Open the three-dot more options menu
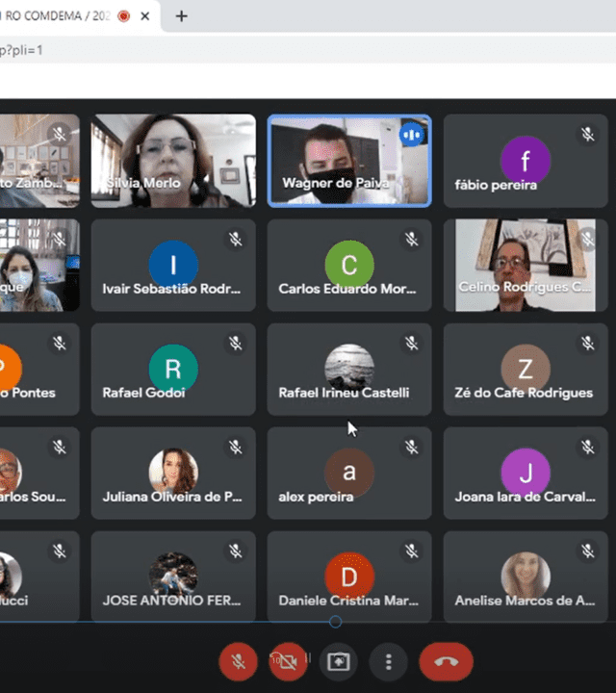Viewport: 616px width, 693px height. point(389,661)
